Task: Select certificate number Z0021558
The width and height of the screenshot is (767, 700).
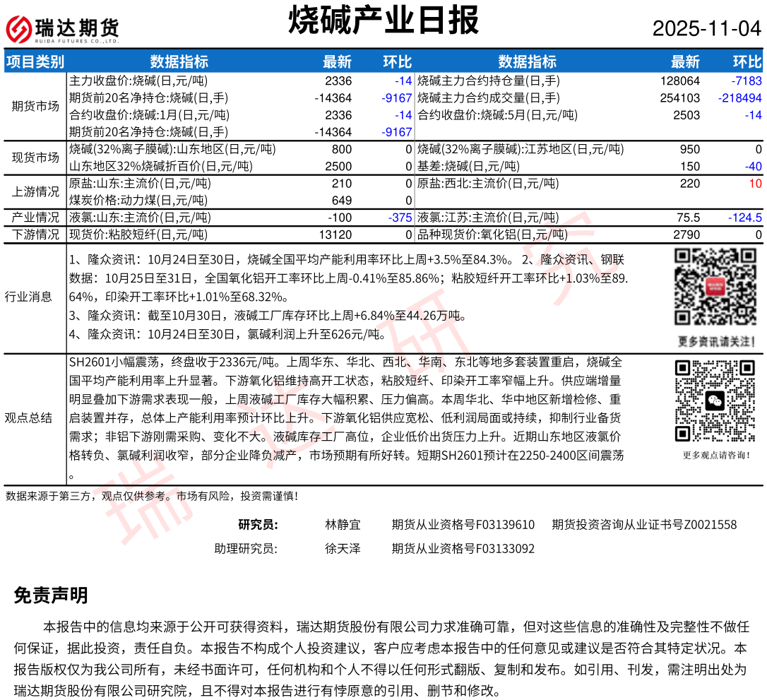Action: point(706,524)
